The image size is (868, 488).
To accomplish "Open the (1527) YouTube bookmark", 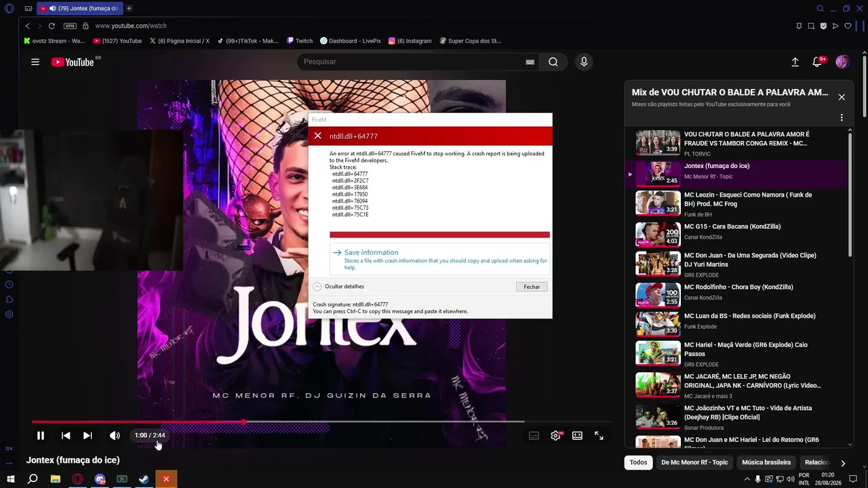I will [x=117, y=41].
